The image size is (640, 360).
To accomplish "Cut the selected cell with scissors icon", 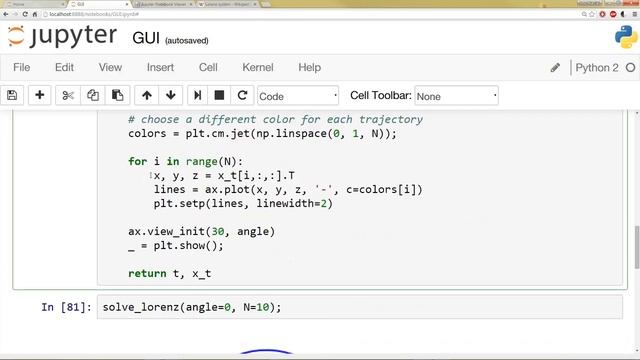I will point(68,96).
